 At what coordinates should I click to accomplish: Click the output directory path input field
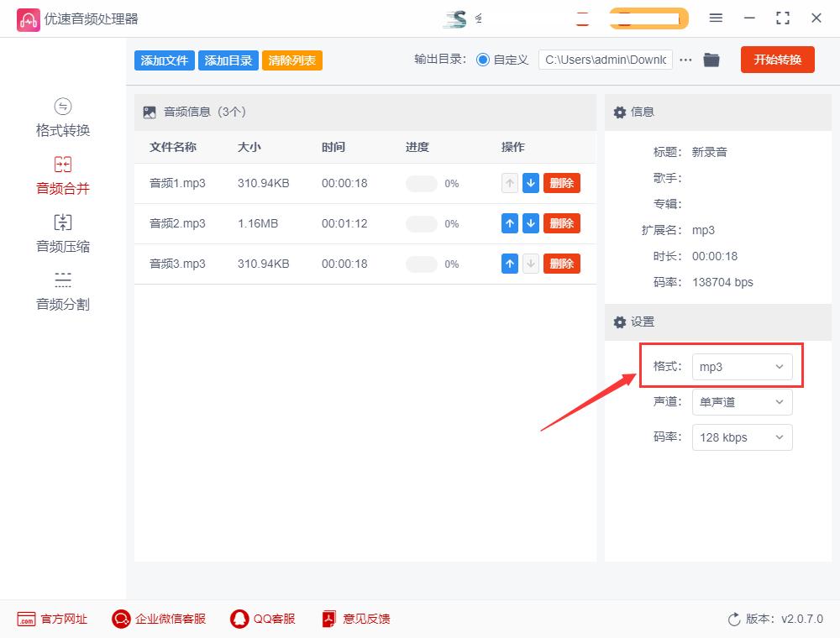[x=604, y=60]
